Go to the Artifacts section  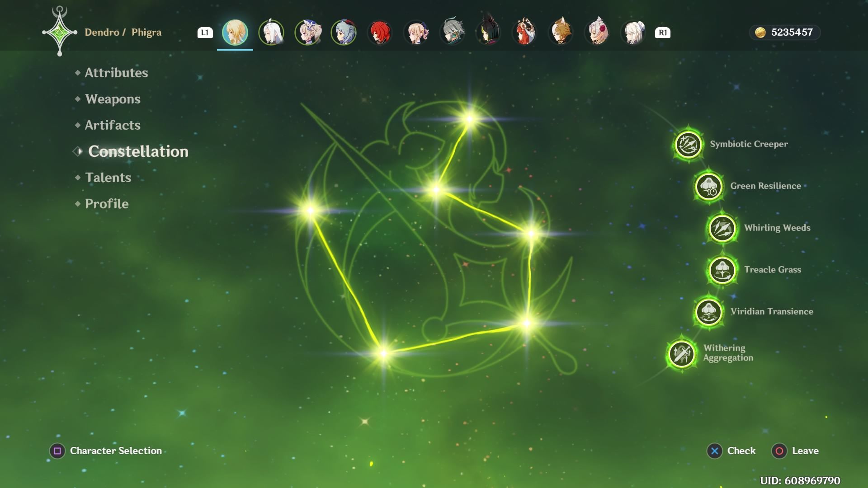113,125
